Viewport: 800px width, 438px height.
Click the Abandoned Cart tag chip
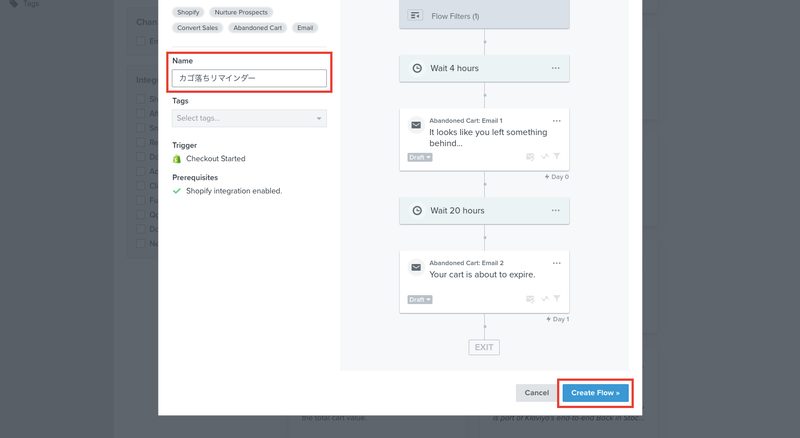(x=258, y=28)
